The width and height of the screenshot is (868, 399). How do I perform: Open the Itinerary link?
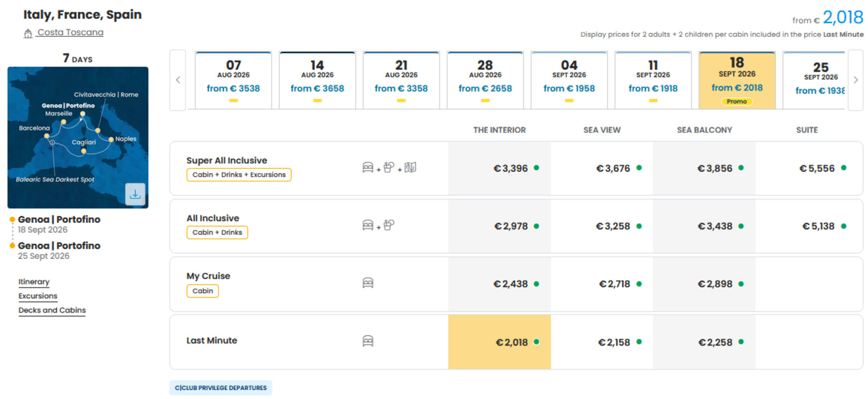34,282
